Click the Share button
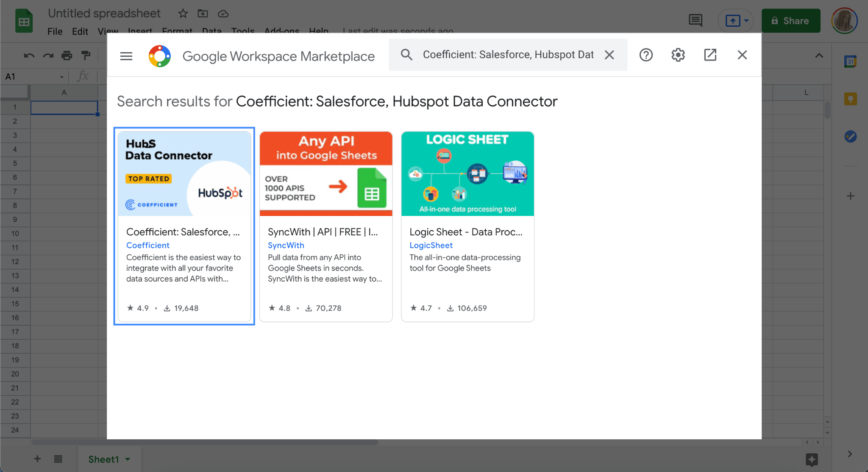This screenshot has width=868, height=472. [x=791, y=21]
